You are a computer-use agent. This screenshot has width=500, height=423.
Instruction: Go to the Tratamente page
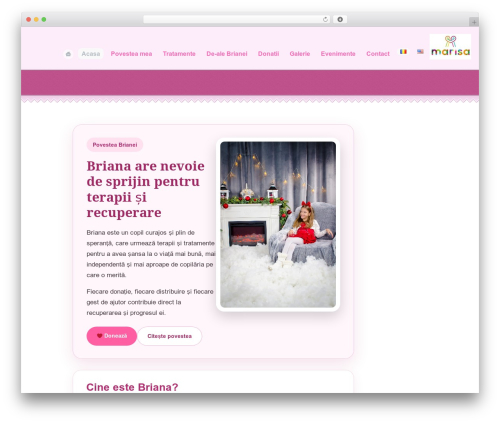pyautogui.click(x=179, y=54)
